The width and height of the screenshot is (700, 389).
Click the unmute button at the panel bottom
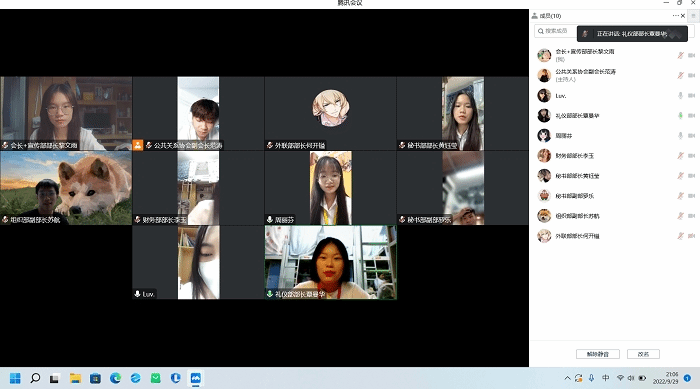(x=598, y=354)
